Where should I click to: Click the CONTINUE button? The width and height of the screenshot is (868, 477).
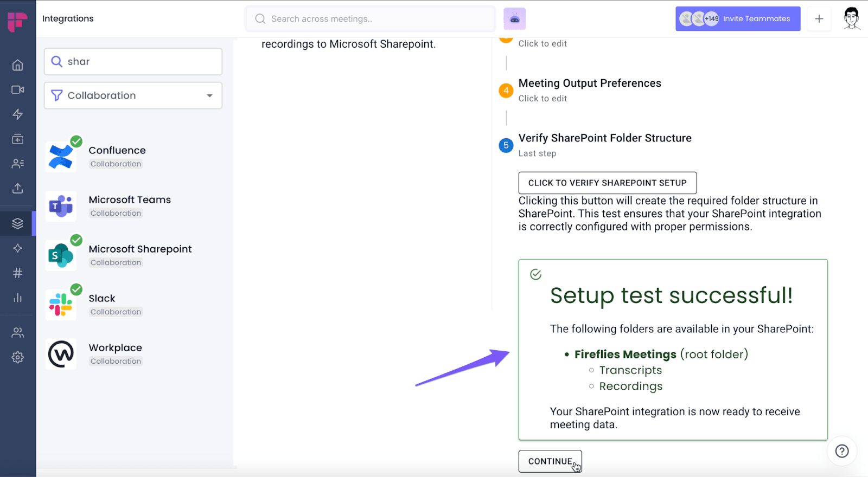(x=550, y=461)
